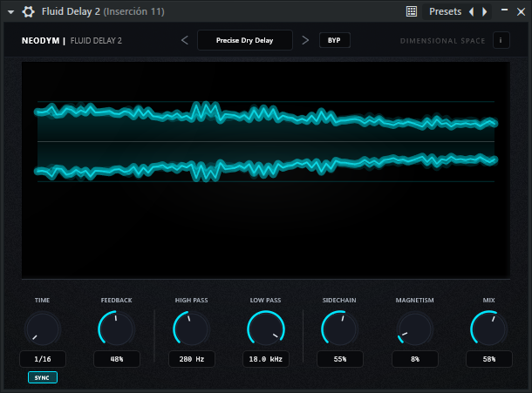The height and width of the screenshot is (393, 532).
Task: Click the MIX label
Action: coord(489,301)
